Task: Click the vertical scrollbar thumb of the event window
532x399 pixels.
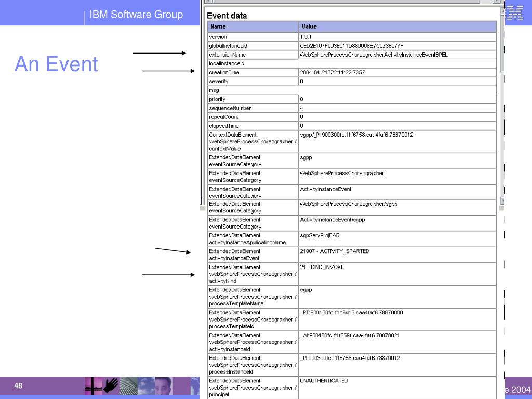Action: (502, 43)
